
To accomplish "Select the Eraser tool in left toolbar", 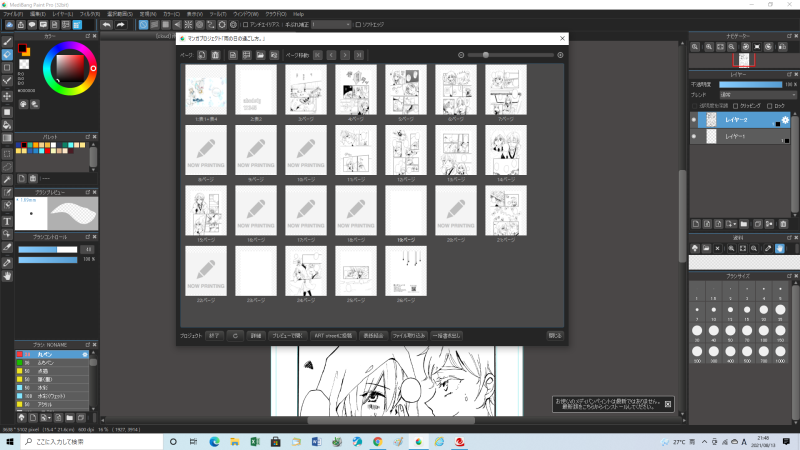I will coord(7,54).
